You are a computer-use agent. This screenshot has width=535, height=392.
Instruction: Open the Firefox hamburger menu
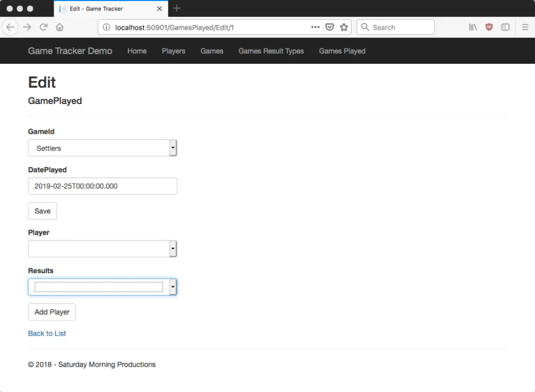(x=525, y=27)
